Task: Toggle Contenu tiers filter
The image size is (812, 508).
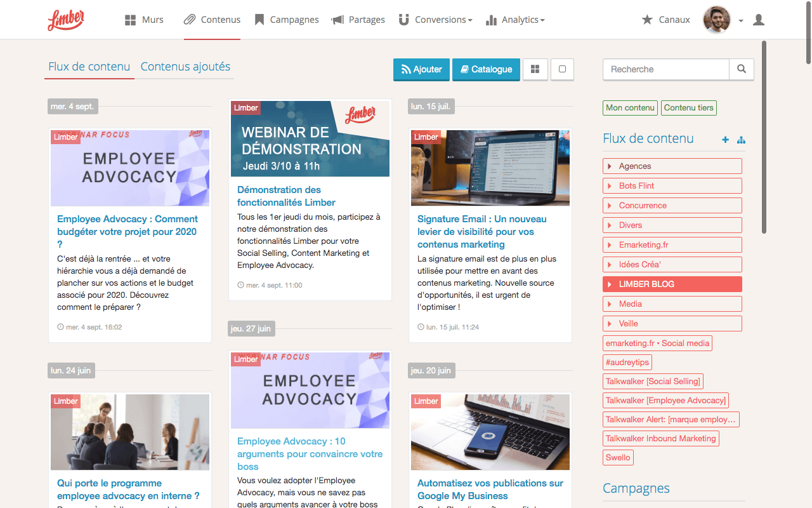Action: pyautogui.click(x=688, y=108)
